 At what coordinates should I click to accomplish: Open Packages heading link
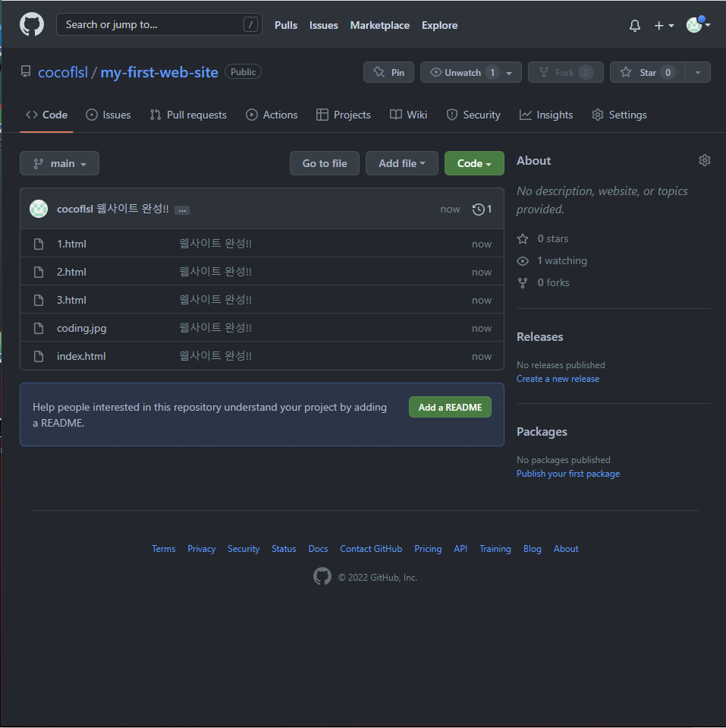[542, 432]
